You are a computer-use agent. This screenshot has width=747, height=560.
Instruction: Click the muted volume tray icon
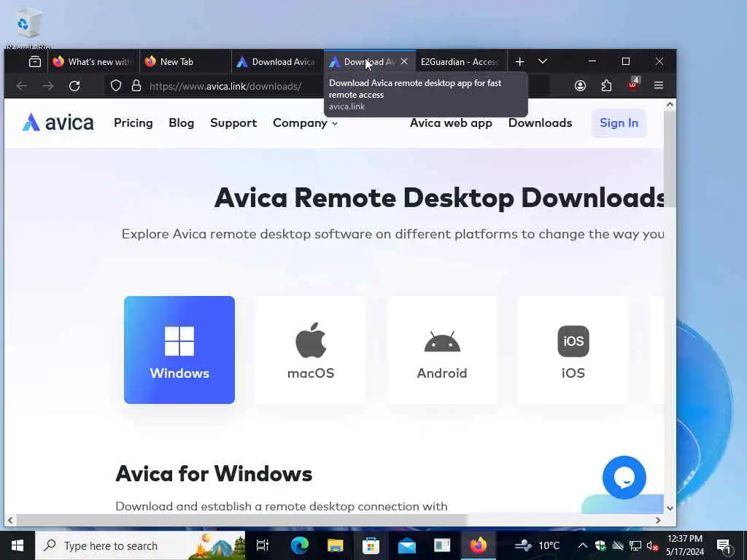[652, 545]
